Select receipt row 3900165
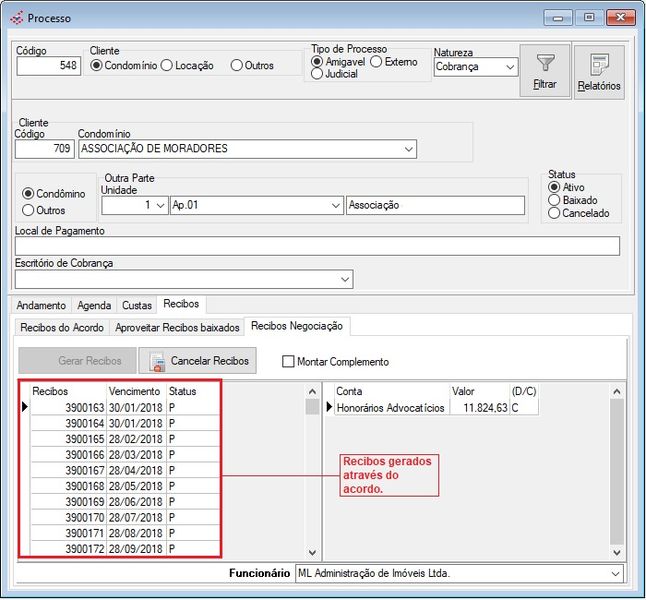 click(85, 439)
